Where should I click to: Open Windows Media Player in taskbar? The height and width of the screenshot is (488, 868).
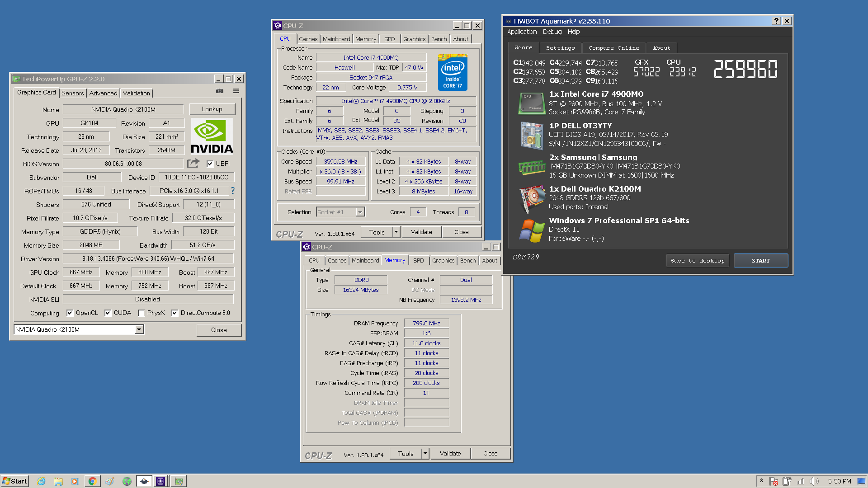pyautogui.click(x=75, y=481)
